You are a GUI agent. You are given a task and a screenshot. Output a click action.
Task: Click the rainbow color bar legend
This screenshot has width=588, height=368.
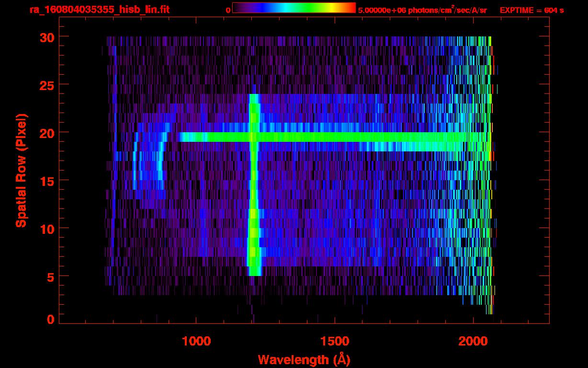pyautogui.click(x=294, y=8)
